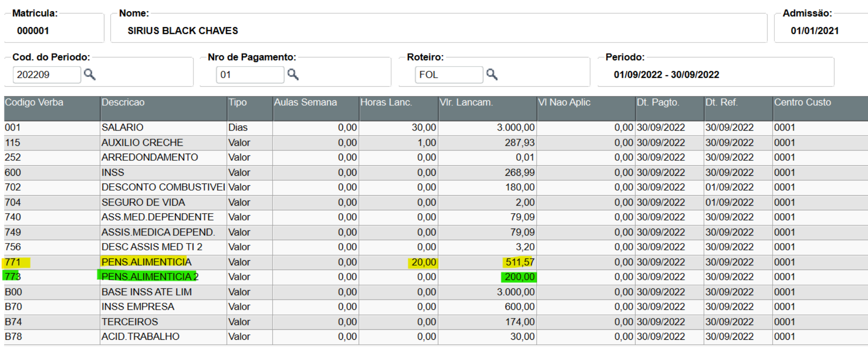The image size is (868, 347).
Task: Select the SALARIO row
Action: click(x=436, y=128)
